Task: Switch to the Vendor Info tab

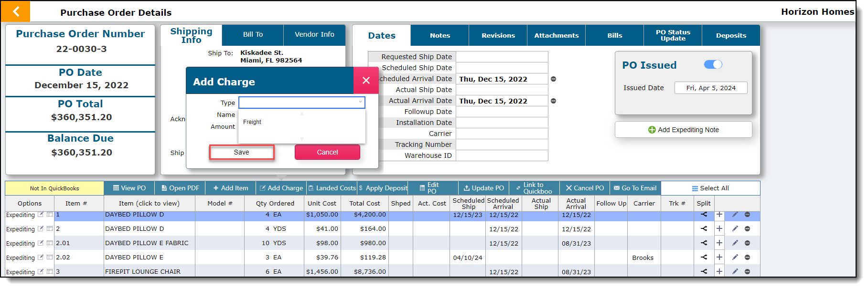Action: point(314,35)
